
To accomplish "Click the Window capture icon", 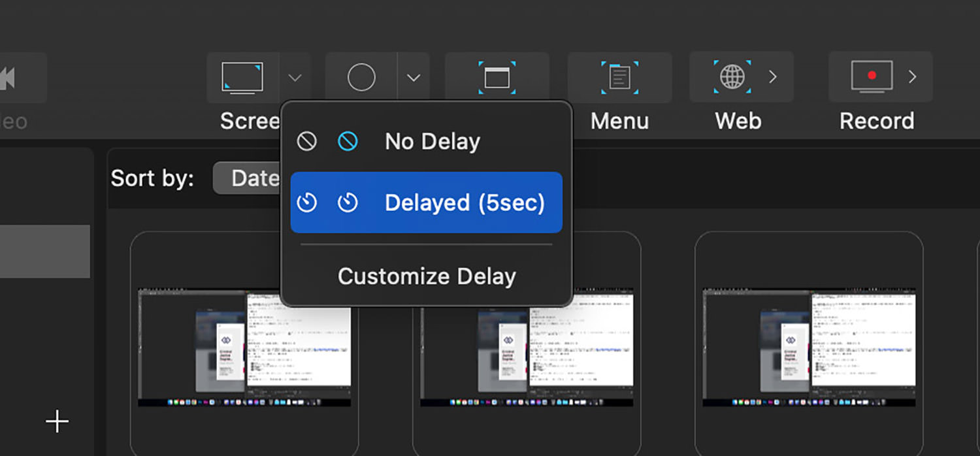I will click(x=497, y=78).
